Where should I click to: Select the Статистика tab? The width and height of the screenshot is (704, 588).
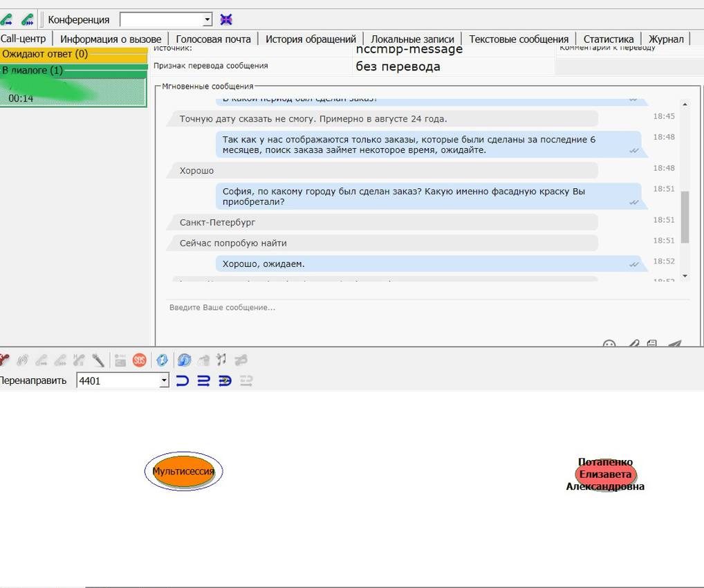tap(608, 39)
